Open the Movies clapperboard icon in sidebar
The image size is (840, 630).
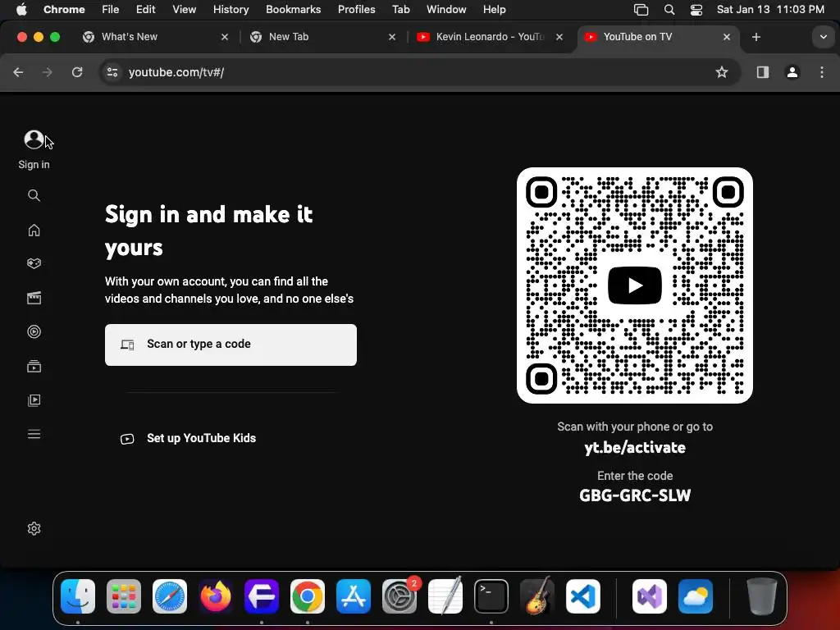pyautogui.click(x=34, y=298)
